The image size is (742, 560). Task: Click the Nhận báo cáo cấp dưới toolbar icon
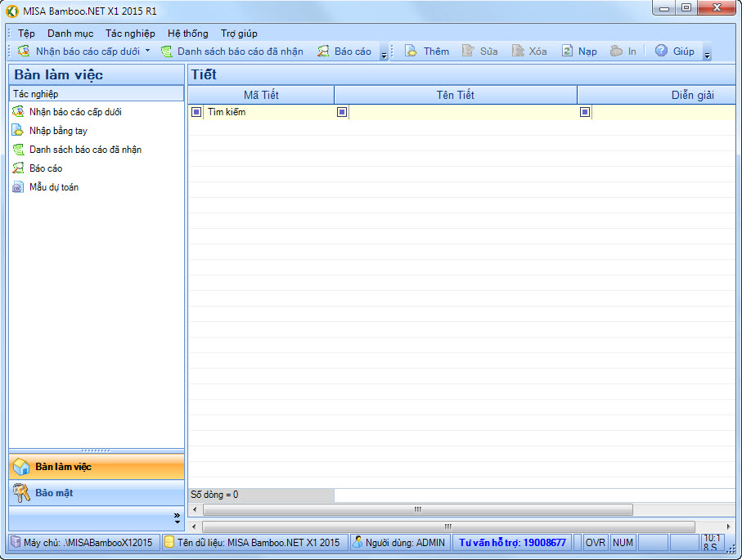click(x=24, y=51)
